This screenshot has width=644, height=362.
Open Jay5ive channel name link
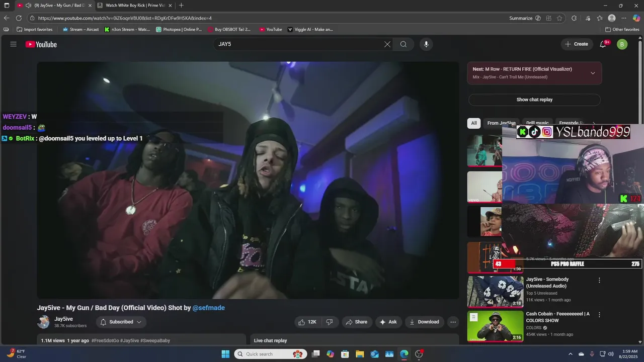click(63, 319)
